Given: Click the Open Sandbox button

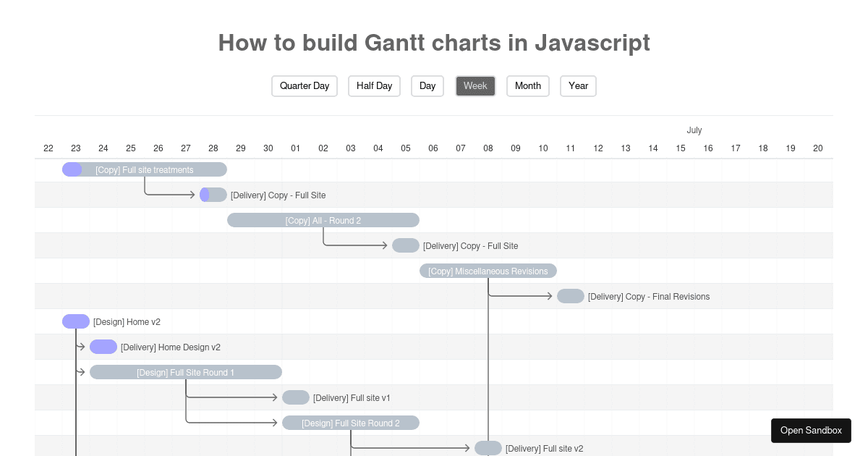Looking at the screenshot, I should (811, 430).
